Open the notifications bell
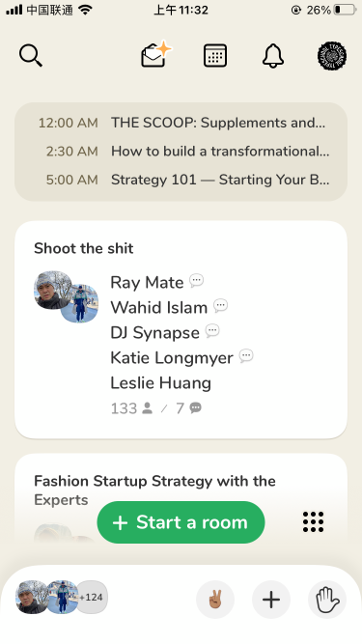The height and width of the screenshot is (644, 362). [273, 55]
